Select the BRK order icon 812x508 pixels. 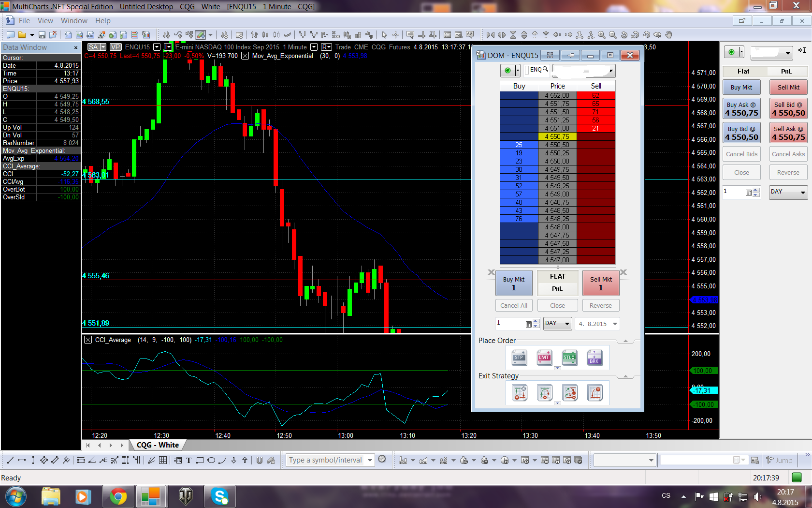pyautogui.click(x=594, y=358)
